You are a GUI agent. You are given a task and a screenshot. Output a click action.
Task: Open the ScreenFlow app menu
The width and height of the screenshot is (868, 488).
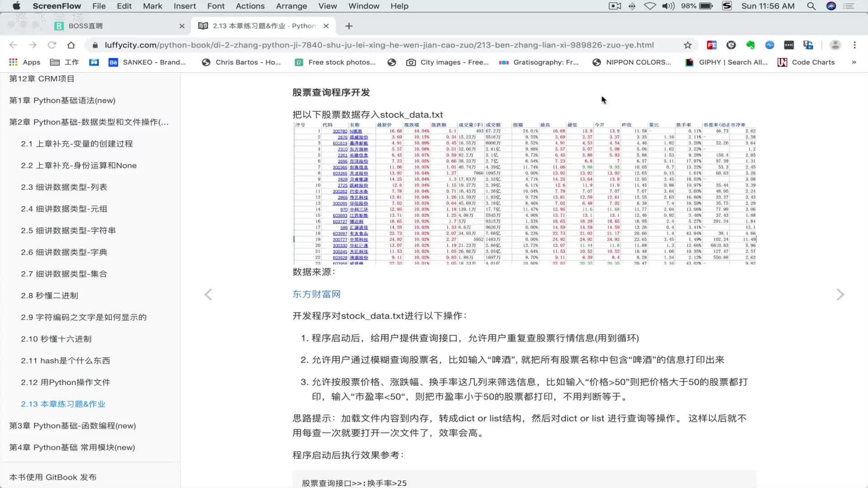(57, 6)
